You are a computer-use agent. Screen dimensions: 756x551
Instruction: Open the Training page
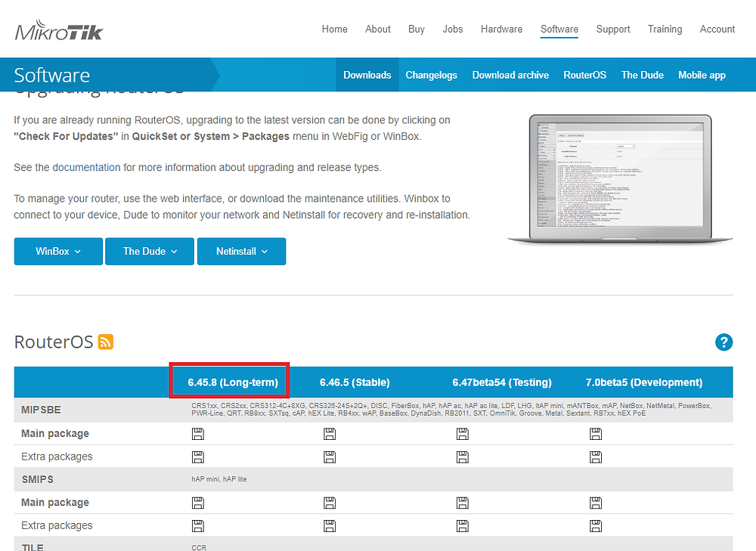pyautogui.click(x=665, y=29)
